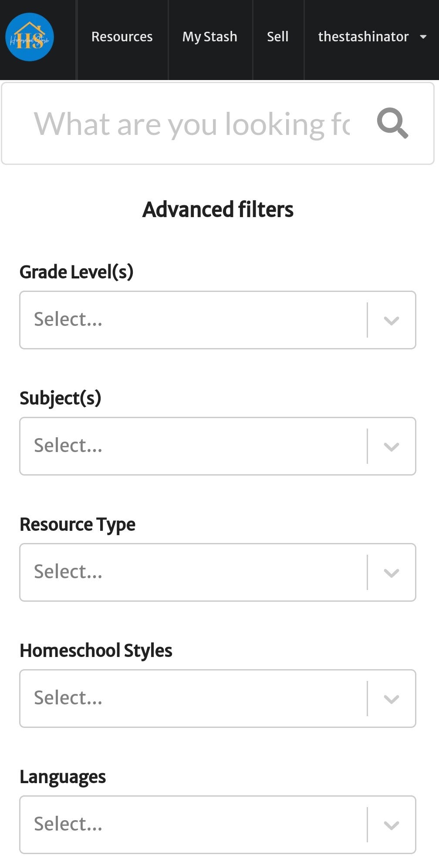
Task: Open the Grade Level(s) select box
Action: click(x=218, y=320)
